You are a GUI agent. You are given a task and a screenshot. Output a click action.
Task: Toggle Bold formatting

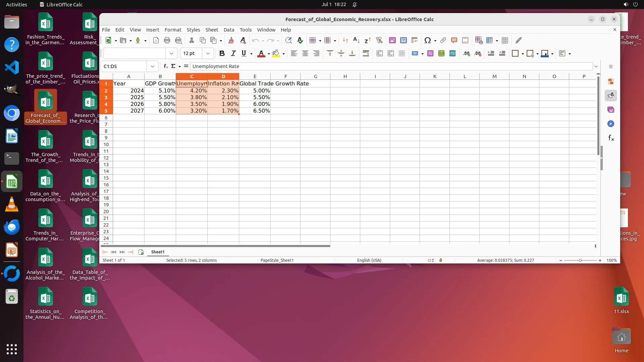[x=222, y=54]
